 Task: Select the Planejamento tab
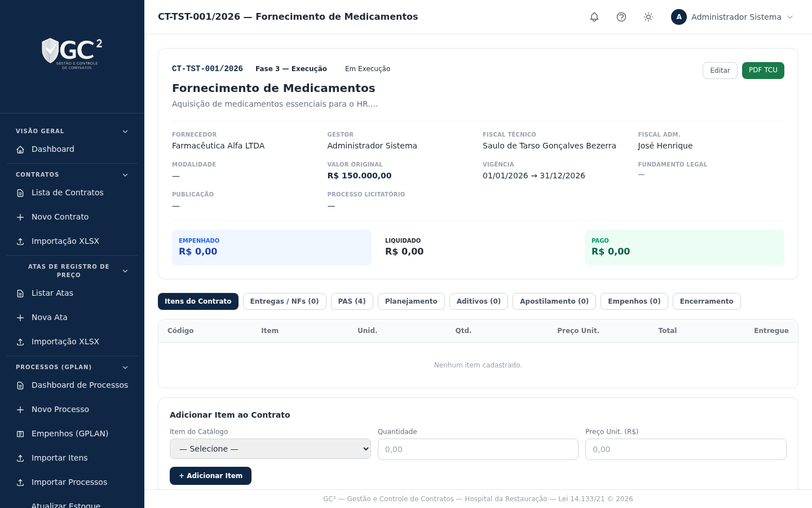(x=411, y=301)
